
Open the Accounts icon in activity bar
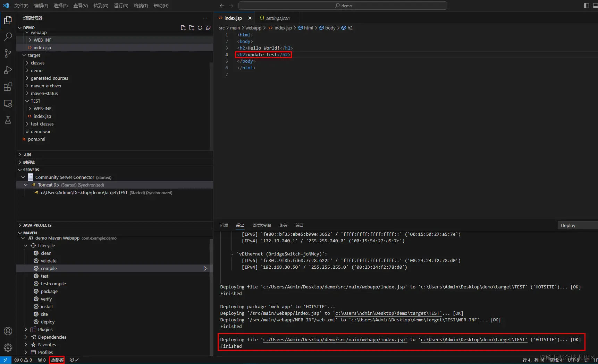8,331
